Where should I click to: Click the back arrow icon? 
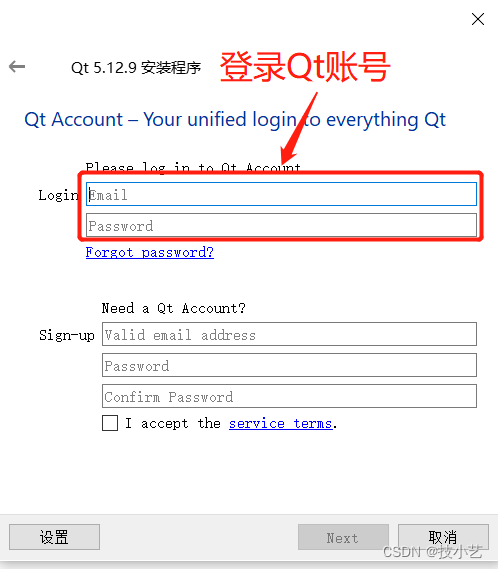click(x=17, y=67)
